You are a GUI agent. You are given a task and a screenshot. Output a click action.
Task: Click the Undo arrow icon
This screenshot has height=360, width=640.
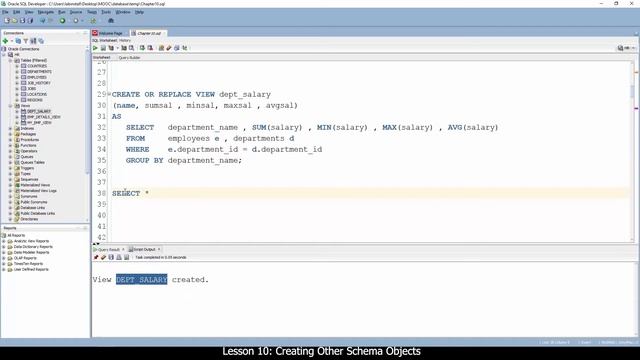click(42, 20)
